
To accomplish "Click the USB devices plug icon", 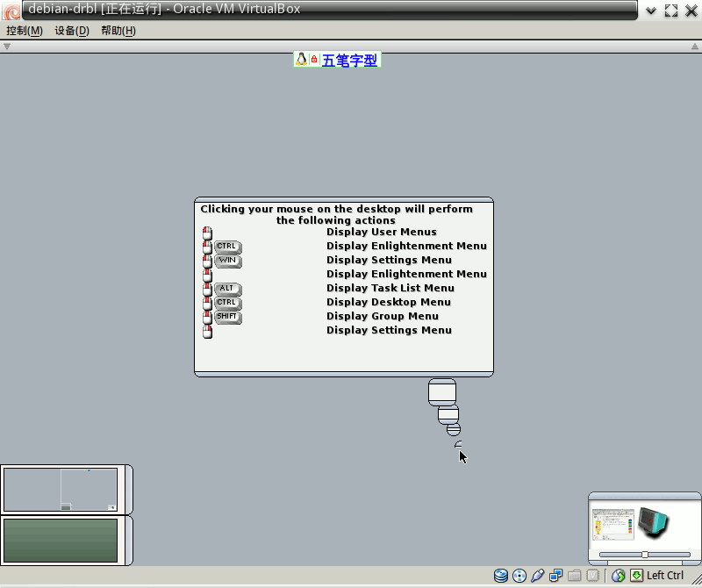I will [x=538, y=576].
